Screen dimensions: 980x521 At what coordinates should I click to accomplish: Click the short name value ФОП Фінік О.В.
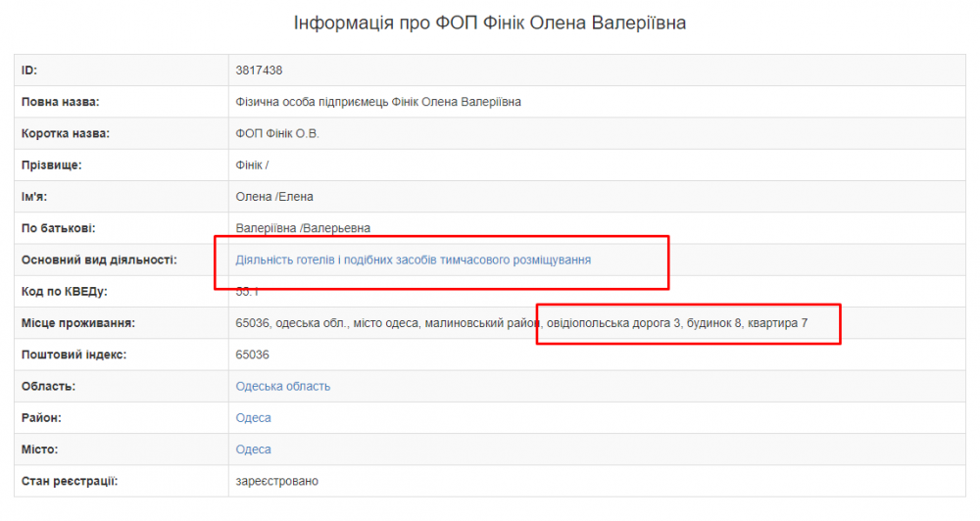pos(277,133)
